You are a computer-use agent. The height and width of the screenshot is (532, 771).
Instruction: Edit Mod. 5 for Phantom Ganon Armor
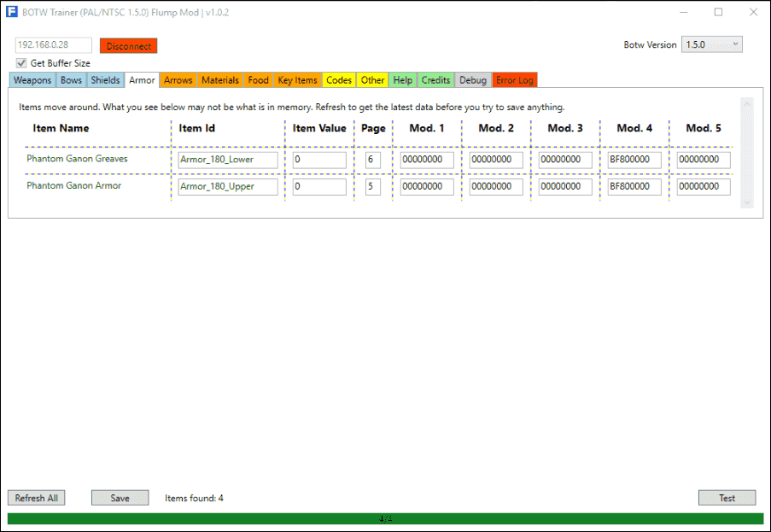[704, 187]
